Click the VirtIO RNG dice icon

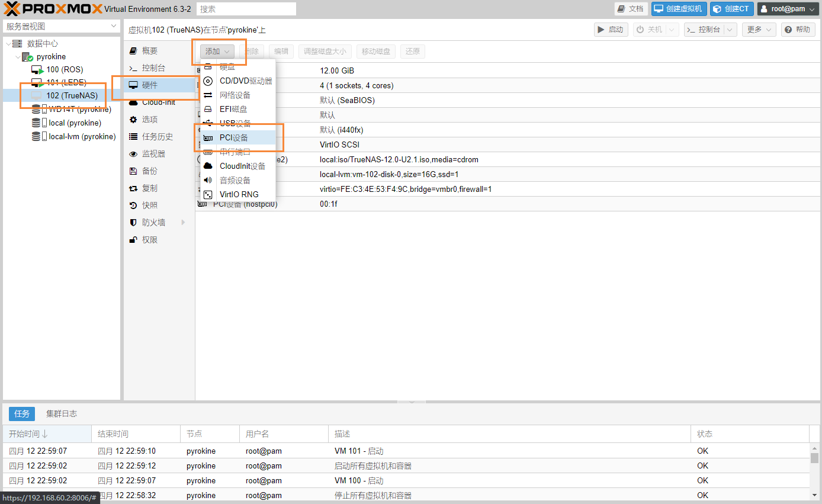[x=208, y=195]
